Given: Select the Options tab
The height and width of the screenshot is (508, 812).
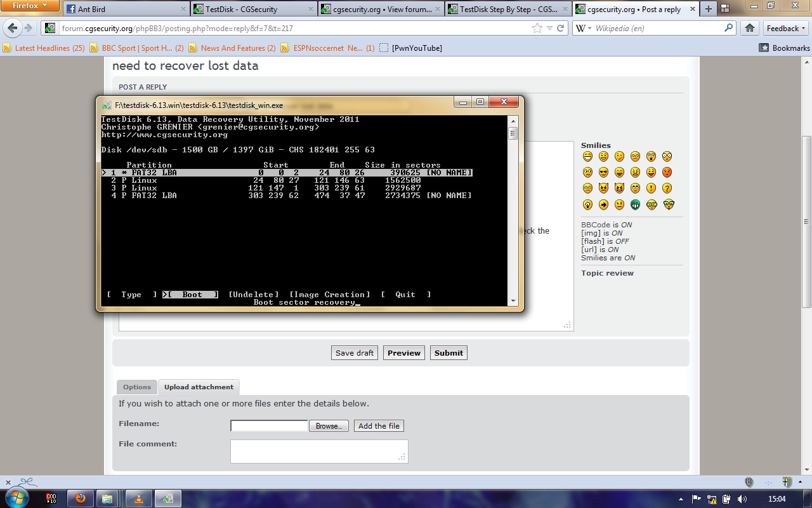Looking at the screenshot, I should (x=137, y=387).
